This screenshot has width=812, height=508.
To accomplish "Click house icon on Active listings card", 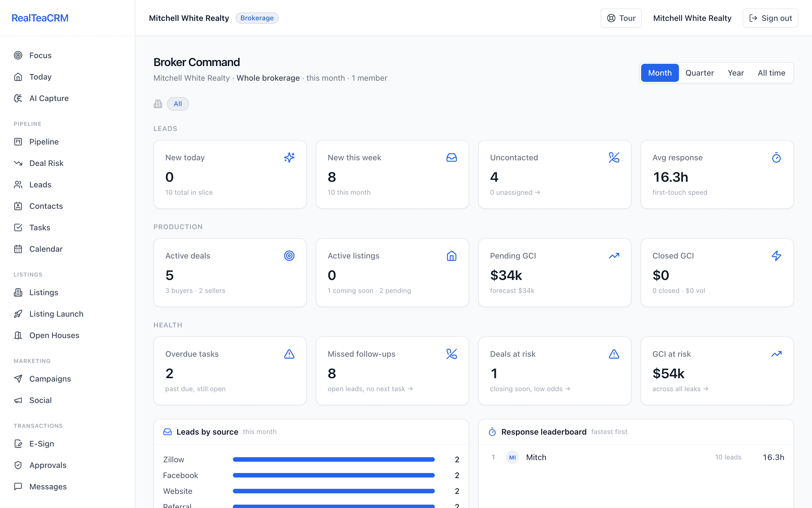I will (452, 256).
